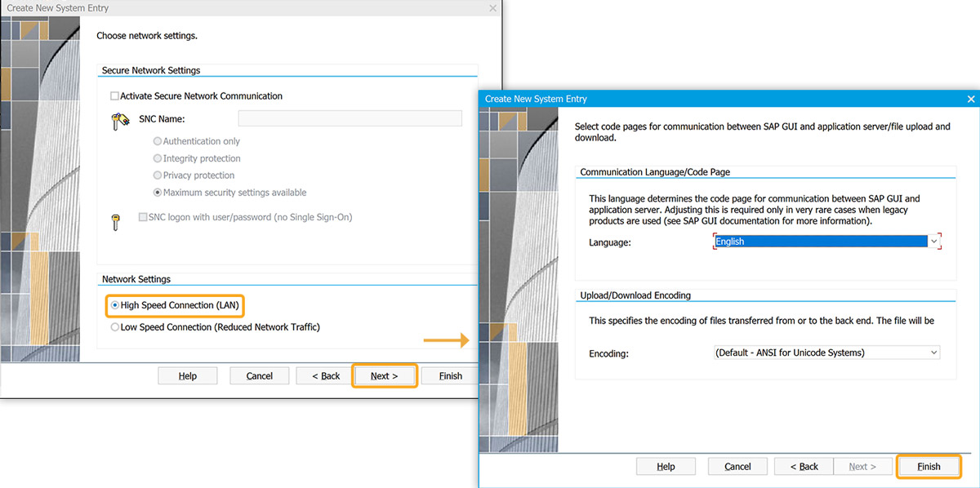
Task: Click the Upload/Download Encoding heading
Action: click(635, 295)
